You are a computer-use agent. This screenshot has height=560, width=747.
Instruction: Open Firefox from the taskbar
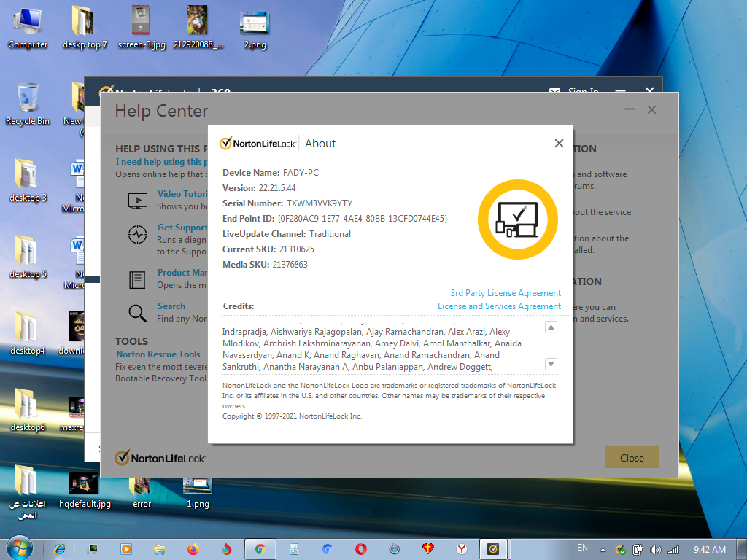click(193, 549)
